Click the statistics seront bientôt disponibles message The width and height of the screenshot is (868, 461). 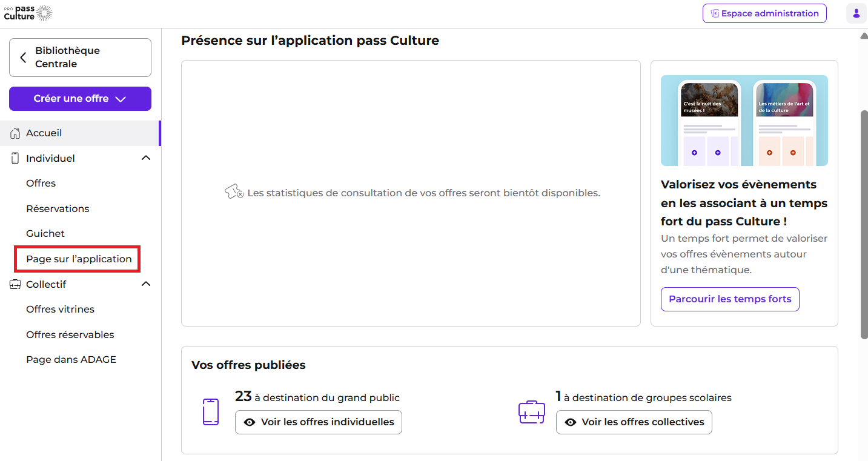coord(424,193)
